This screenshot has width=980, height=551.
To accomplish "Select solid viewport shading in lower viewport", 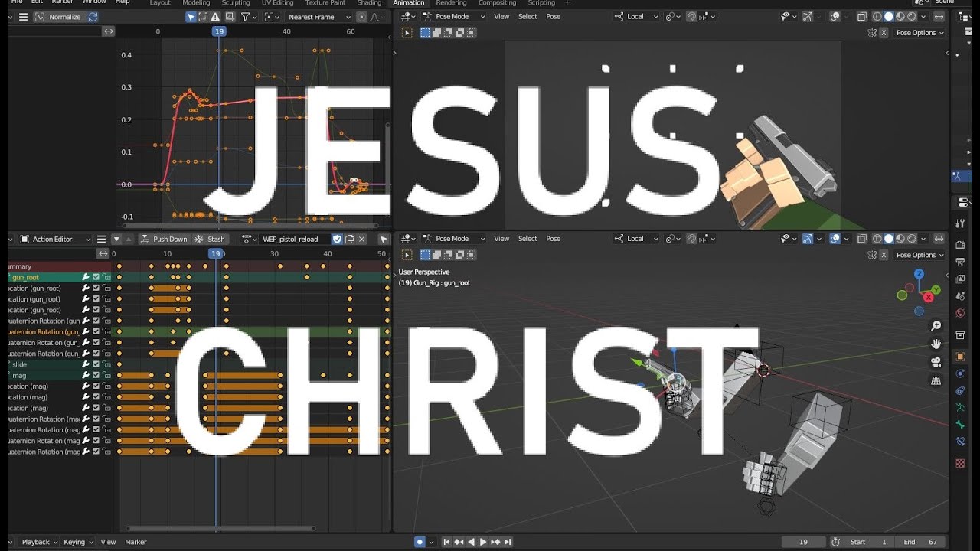I will pos(889,239).
